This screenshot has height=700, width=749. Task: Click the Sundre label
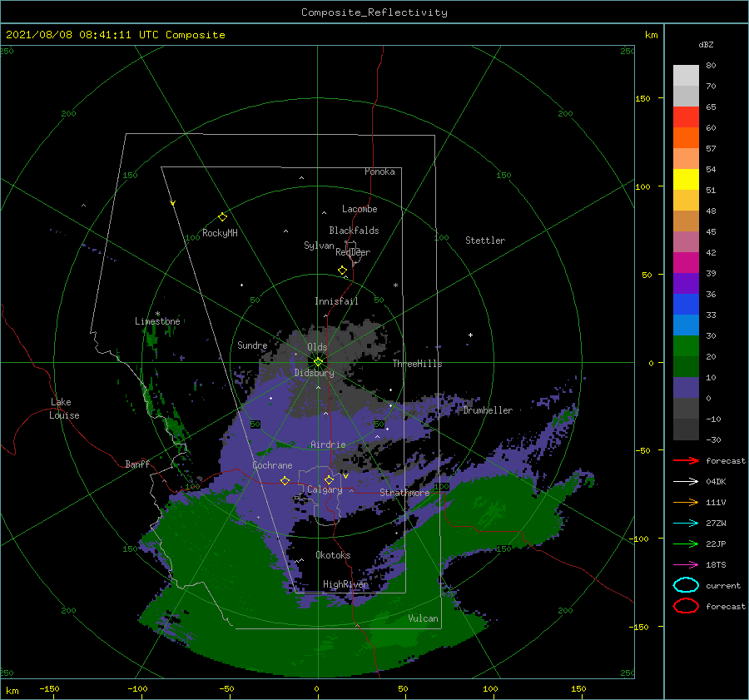coord(252,345)
